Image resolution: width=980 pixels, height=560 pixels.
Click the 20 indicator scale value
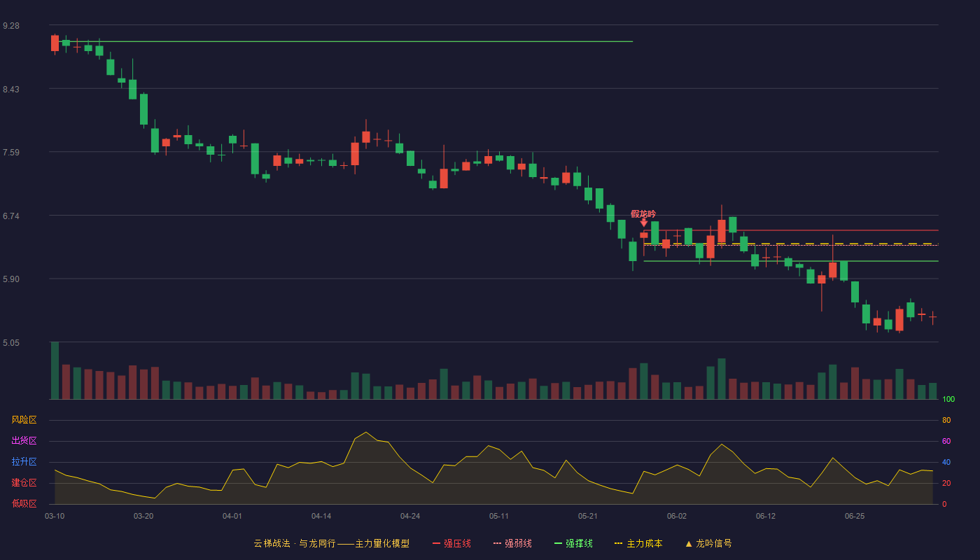click(946, 483)
